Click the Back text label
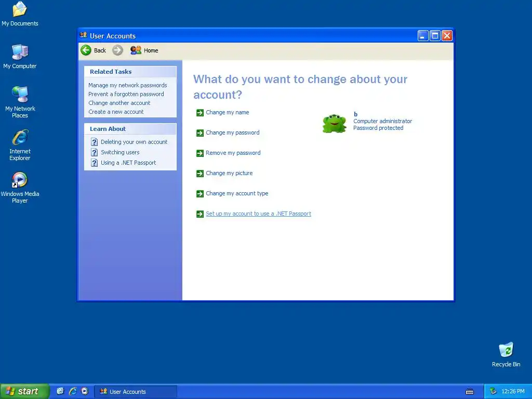 tap(100, 50)
